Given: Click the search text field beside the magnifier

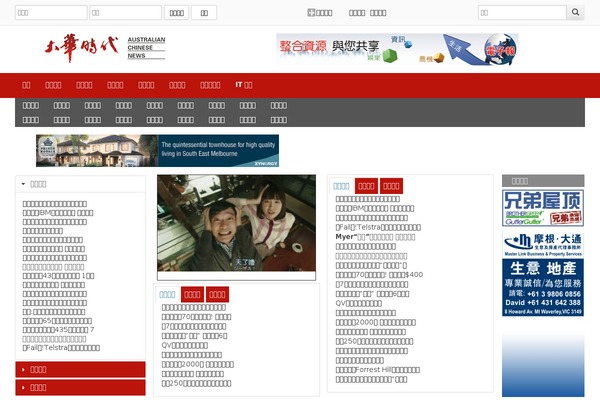Looking at the screenshot, I should 522,12.
